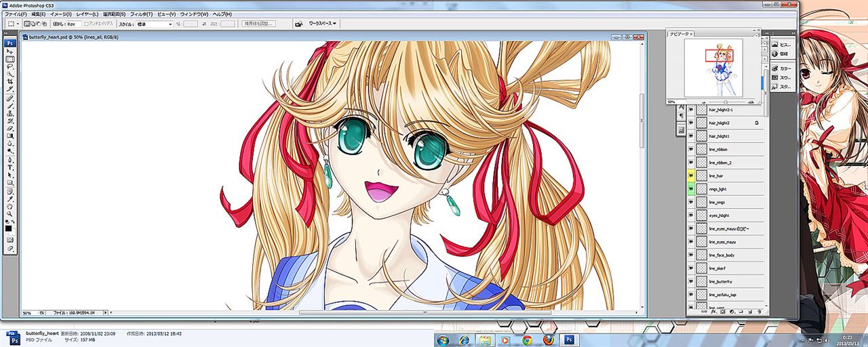
Task: Select the Eyedropper tool
Action: [10, 199]
